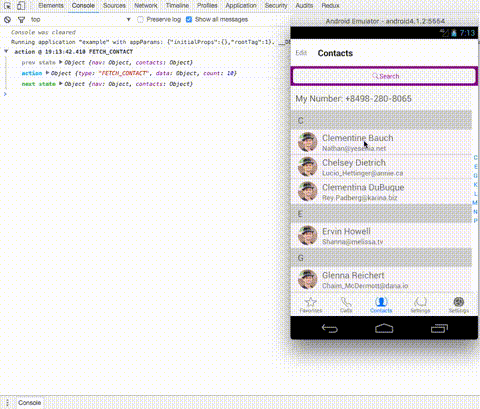Open the Sources tab
The image size is (480, 409).
[x=114, y=6]
